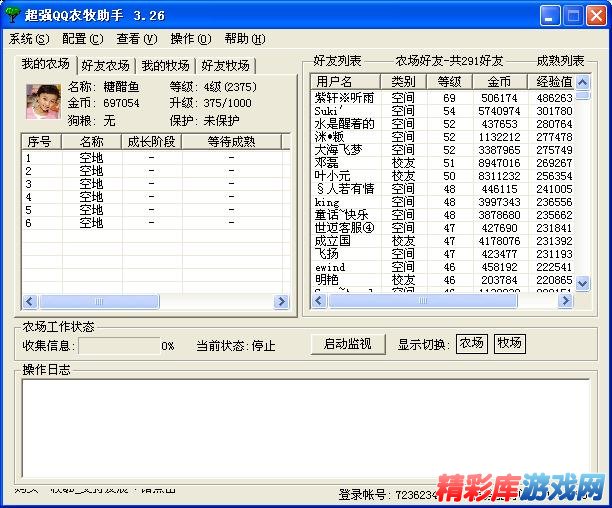This screenshot has height=508, width=612.
Task: Click the 收集信息 progress bar
Action: (119, 345)
